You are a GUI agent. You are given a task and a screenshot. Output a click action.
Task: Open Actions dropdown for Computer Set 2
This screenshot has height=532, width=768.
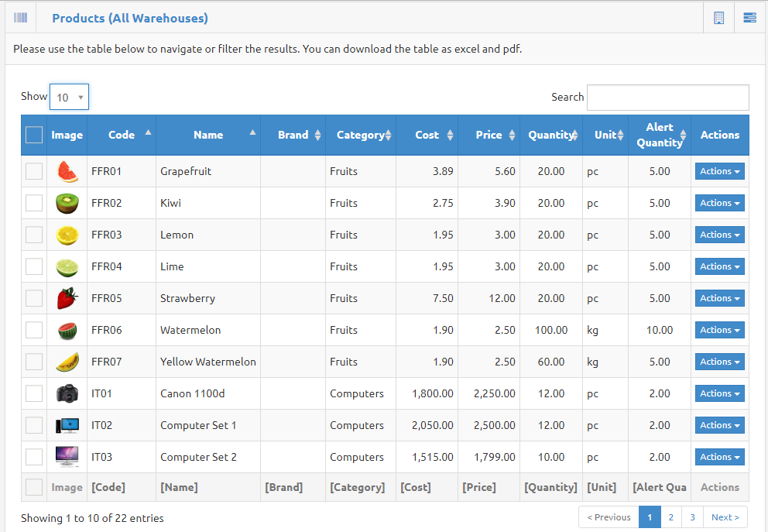pos(719,457)
